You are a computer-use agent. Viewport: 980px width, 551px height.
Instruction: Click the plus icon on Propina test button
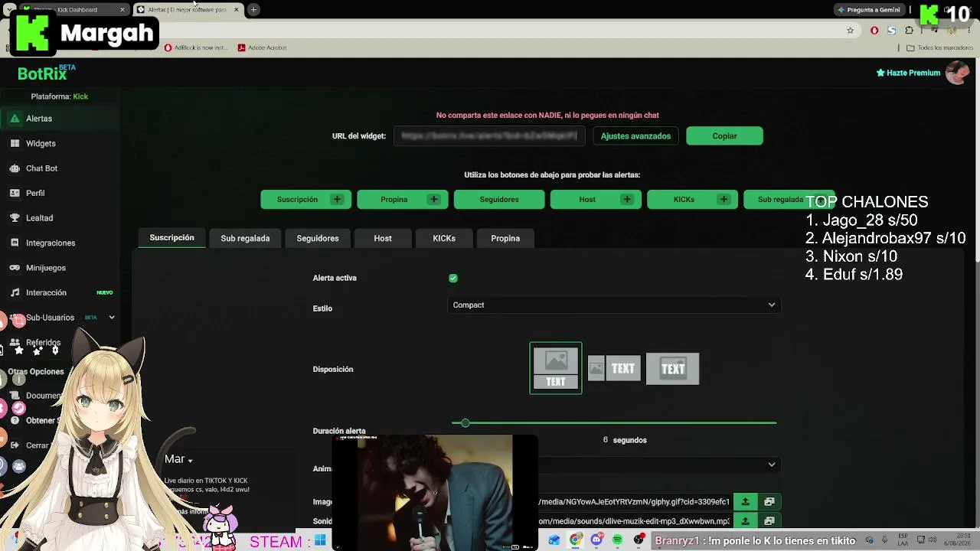pos(433,199)
